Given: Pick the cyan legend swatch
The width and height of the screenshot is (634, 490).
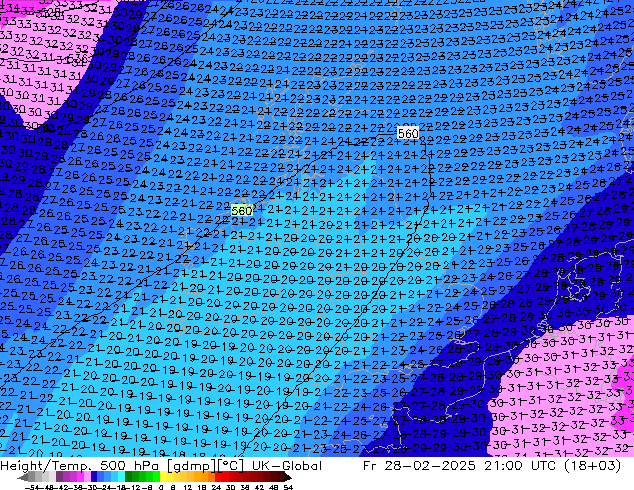Looking at the screenshot, I should (x=121, y=476).
